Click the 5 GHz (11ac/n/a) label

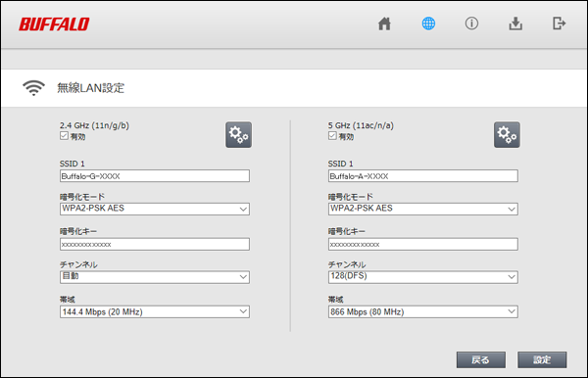[361, 125]
